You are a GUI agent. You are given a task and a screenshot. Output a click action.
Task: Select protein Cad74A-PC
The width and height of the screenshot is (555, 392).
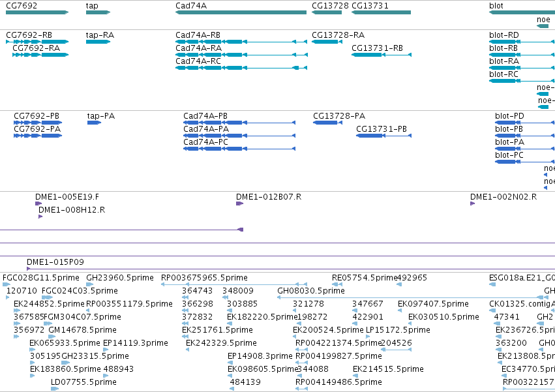239,149
